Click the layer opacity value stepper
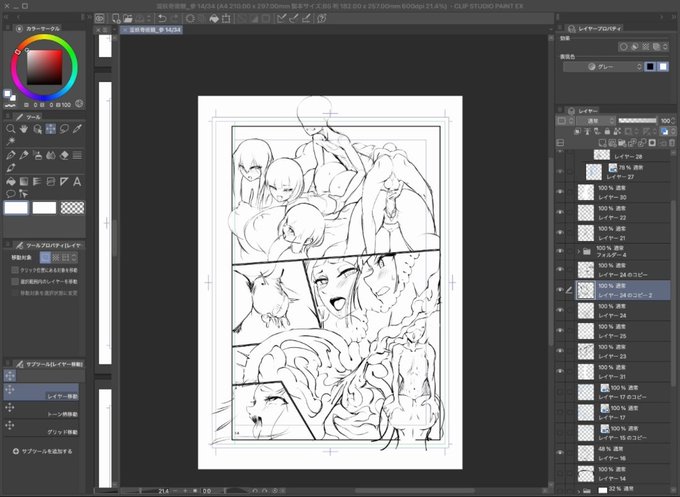 coord(673,121)
